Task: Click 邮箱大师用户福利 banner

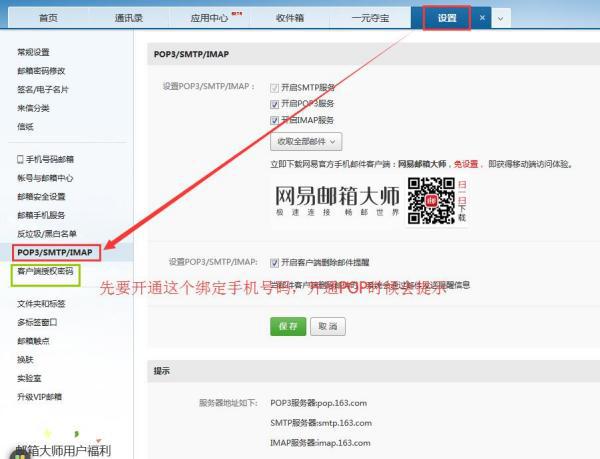Action: click(x=64, y=451)
